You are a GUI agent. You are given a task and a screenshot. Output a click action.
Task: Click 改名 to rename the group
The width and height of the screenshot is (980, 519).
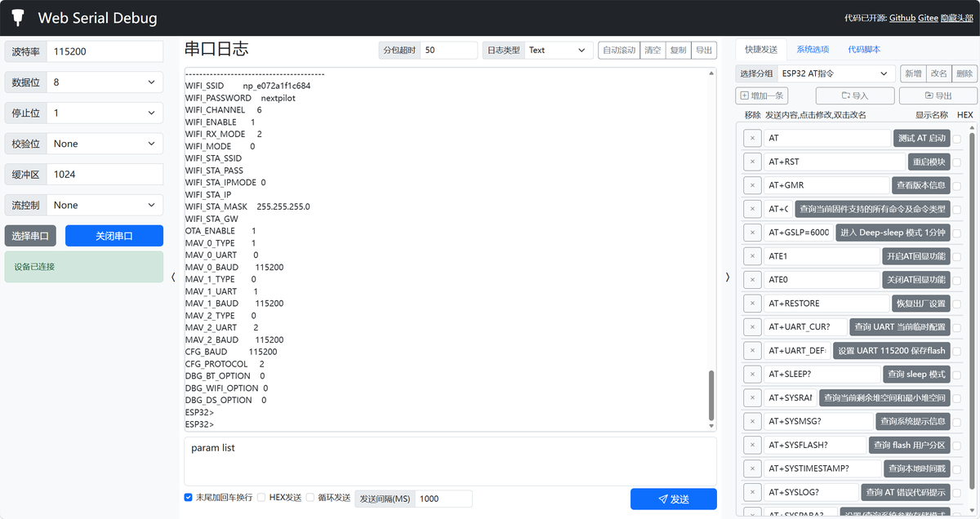tap(939, 73)
